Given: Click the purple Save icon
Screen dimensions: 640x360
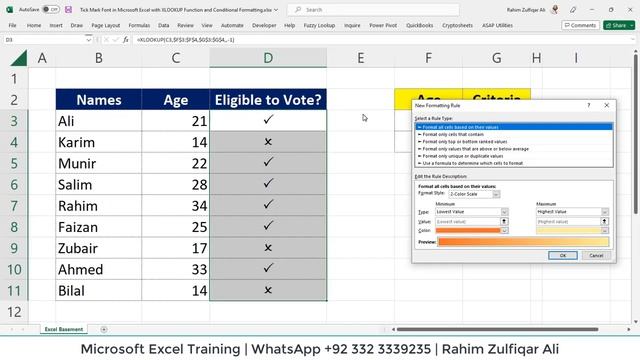Looking at the screenshot, I should [x=68, y=9].
